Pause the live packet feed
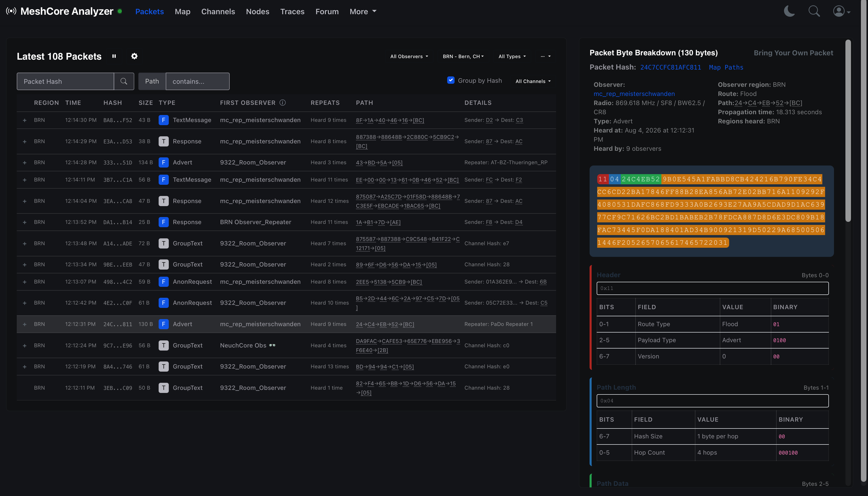Viewport: 868px width, 496px height. [114, 56]
